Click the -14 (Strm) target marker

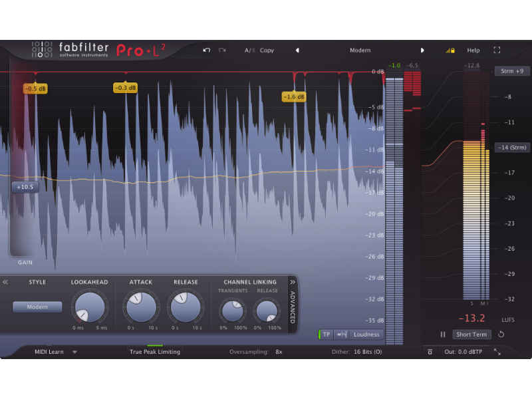point(512,148)
